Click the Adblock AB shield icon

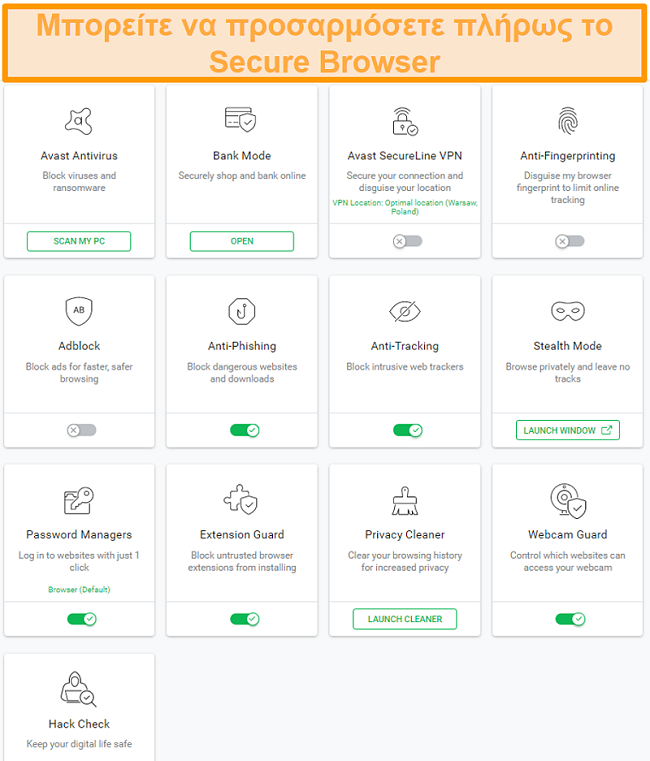click(x=79, y=311)
